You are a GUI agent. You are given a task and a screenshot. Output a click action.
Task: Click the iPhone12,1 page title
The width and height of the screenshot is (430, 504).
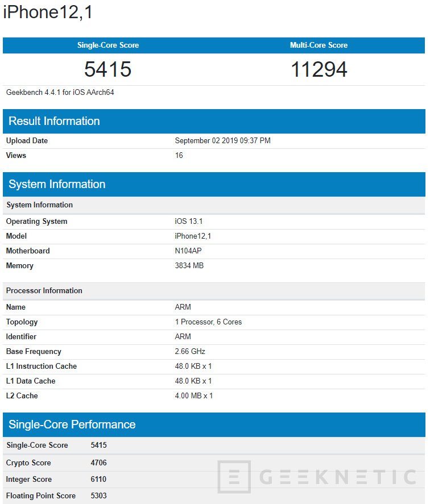(x=48, y=12)
